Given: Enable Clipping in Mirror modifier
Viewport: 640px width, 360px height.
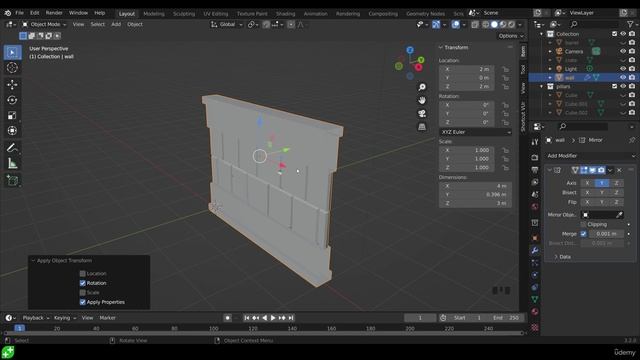Looking at the screenshot, I should click(x=583, y=224).
